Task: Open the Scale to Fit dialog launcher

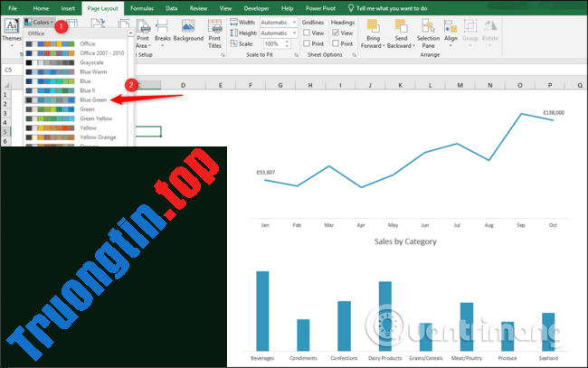Action: [296, 55]
